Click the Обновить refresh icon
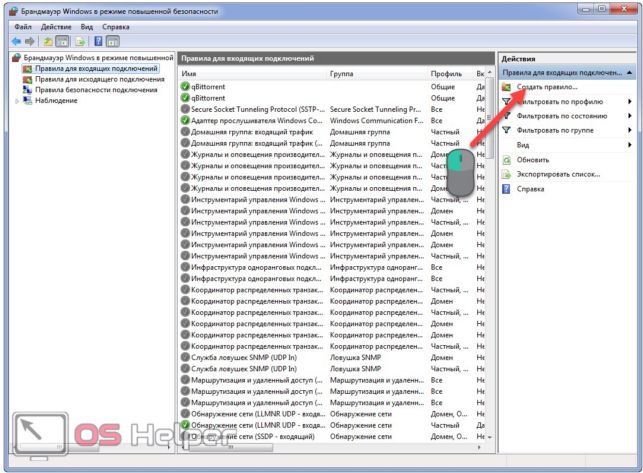This screenshot has width=643, height=473. tap(507, 160)
